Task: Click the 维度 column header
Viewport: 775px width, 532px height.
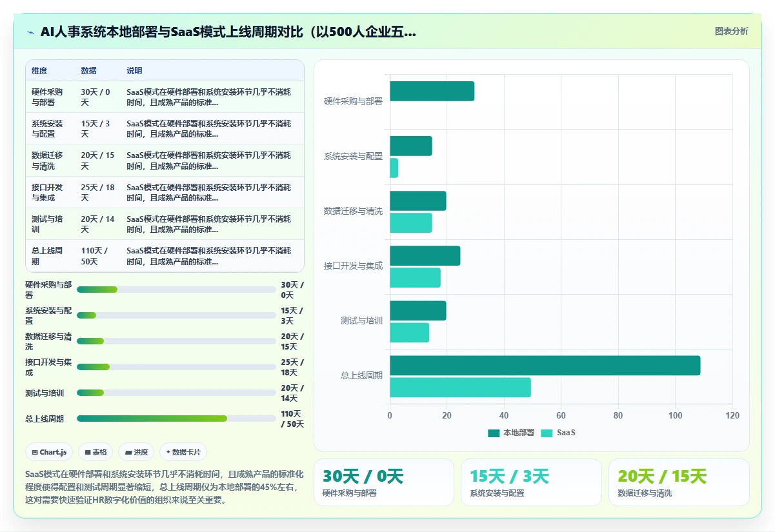Action: tap(39, 71)
